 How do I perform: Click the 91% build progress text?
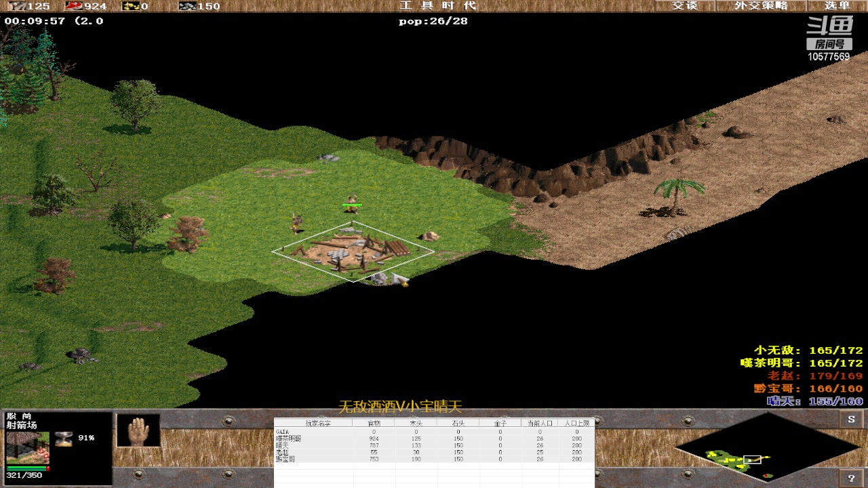point(86,438)
